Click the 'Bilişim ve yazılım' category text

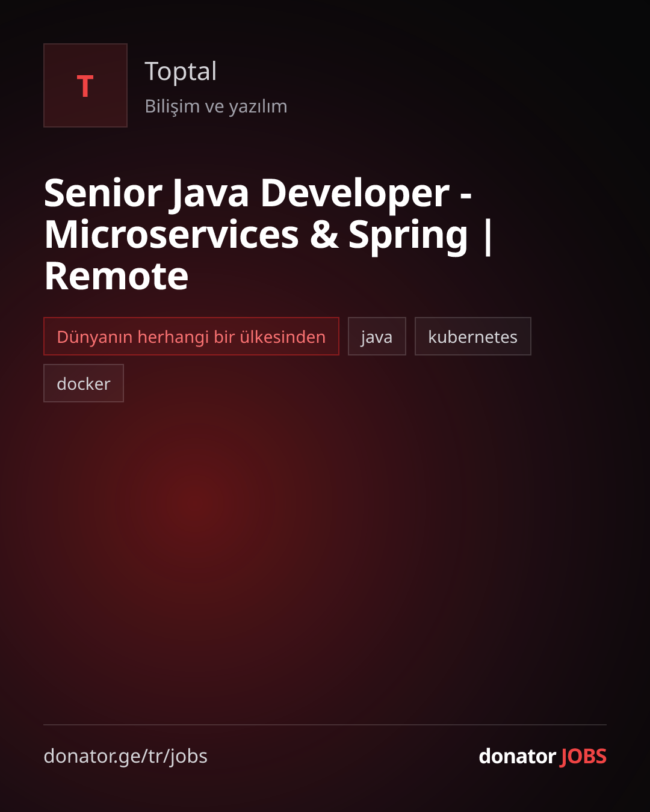pyautogui.click(x=216, y=106)
